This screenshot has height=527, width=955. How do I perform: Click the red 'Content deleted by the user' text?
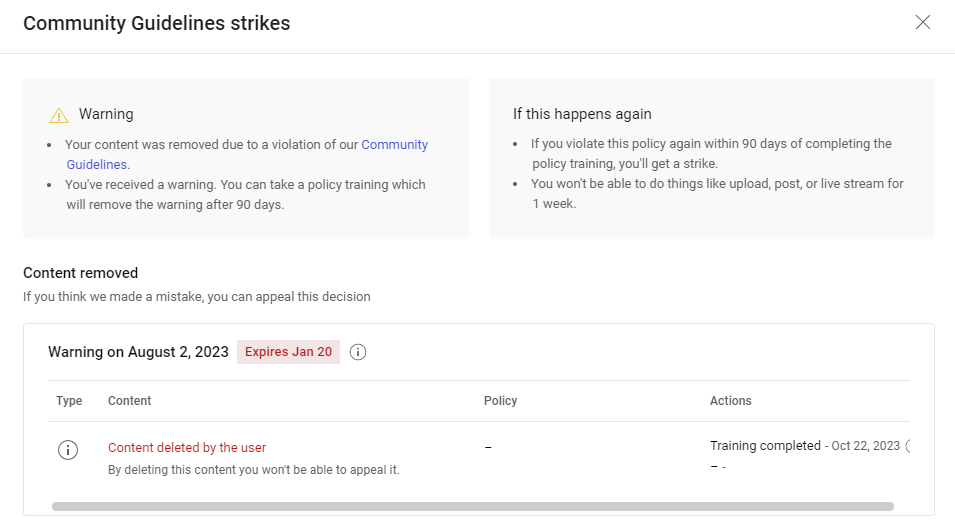point(187,448)
